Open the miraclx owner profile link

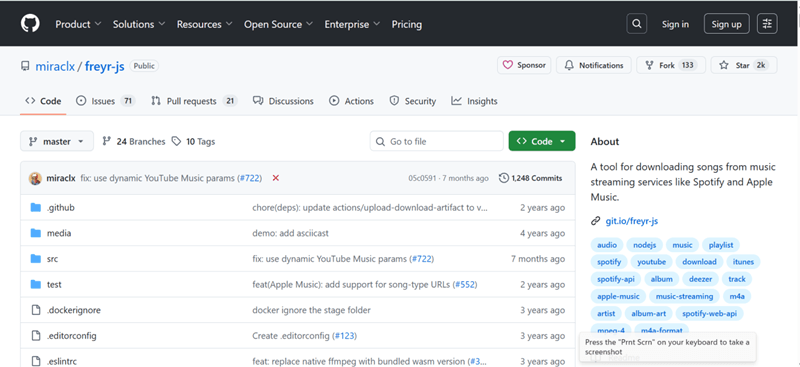(55, 66)
